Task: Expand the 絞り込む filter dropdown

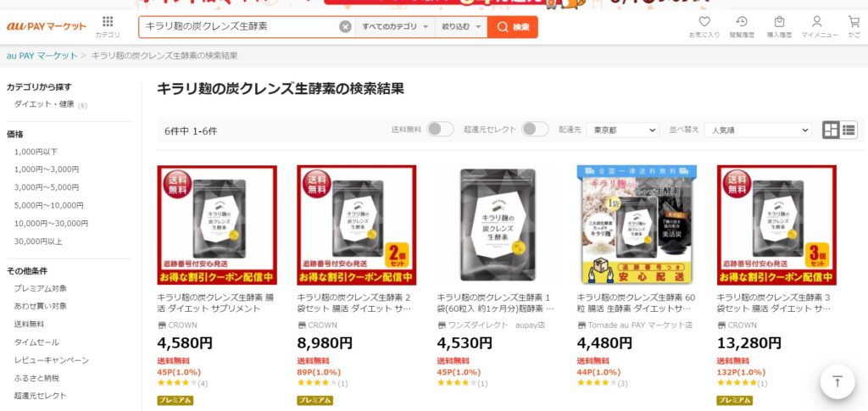Action: [461, 26]
